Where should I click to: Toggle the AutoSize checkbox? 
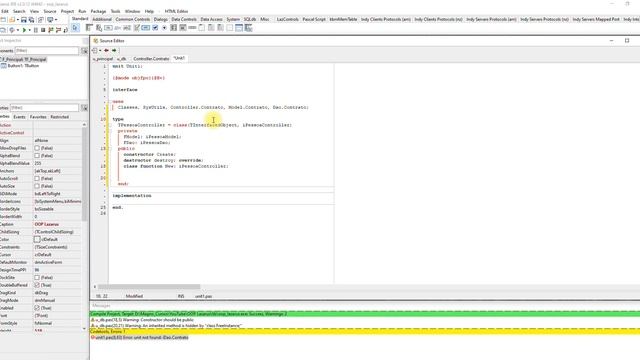click(x=37, y=186)
